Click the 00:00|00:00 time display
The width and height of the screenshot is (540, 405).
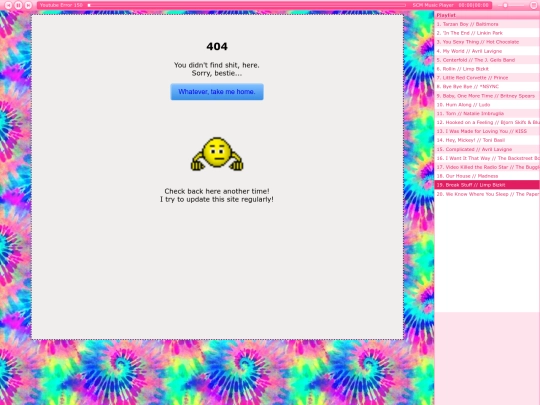[x=474, y=5]
